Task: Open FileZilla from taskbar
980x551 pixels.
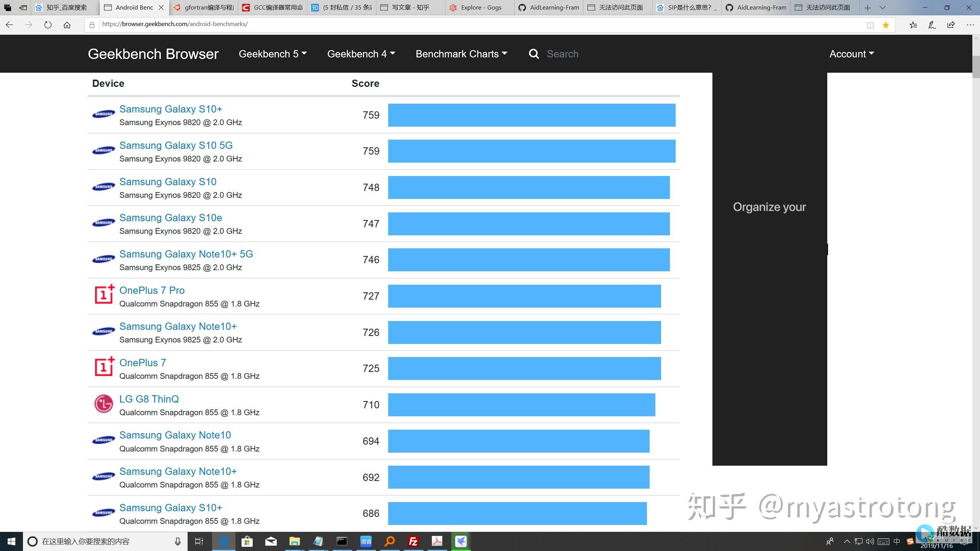Action: [x=413, y=541]
